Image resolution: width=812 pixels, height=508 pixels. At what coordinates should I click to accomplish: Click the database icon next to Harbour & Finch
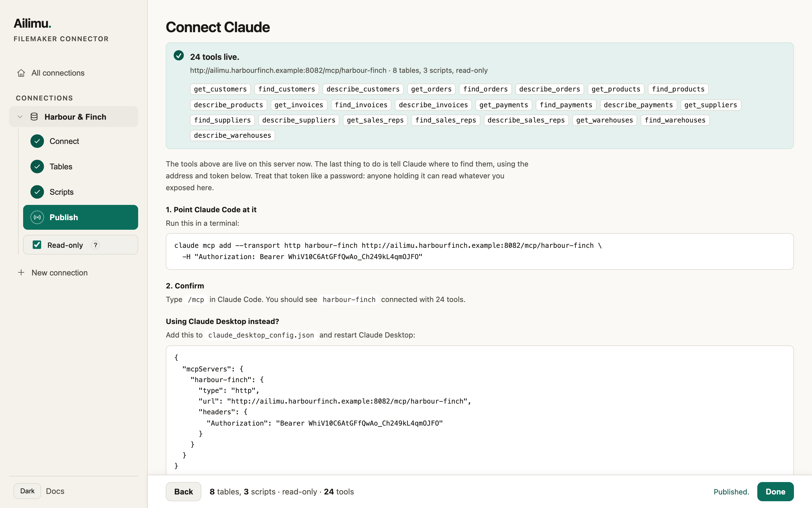pyautogui.click(x=34, y=117)
